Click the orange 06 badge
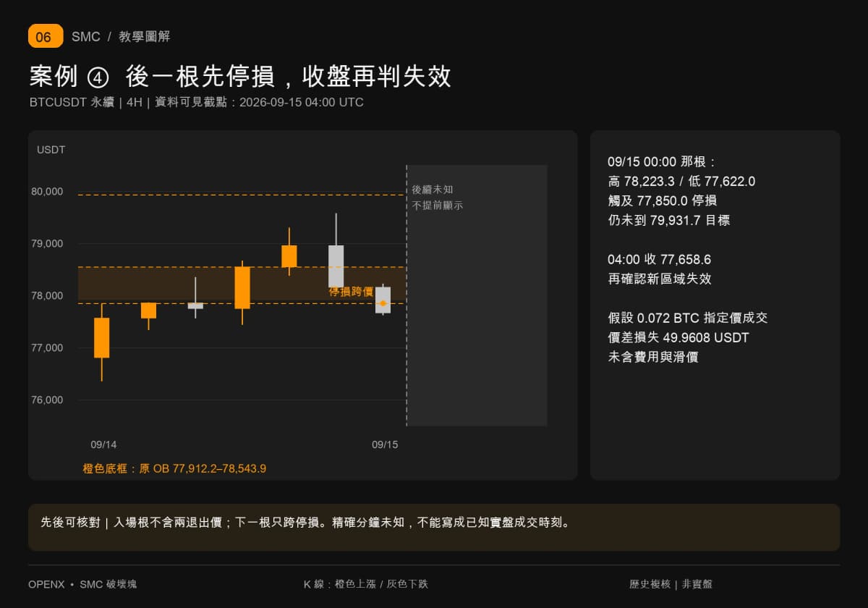This screenshot has width=868, height=608. [x=46, y=36]
